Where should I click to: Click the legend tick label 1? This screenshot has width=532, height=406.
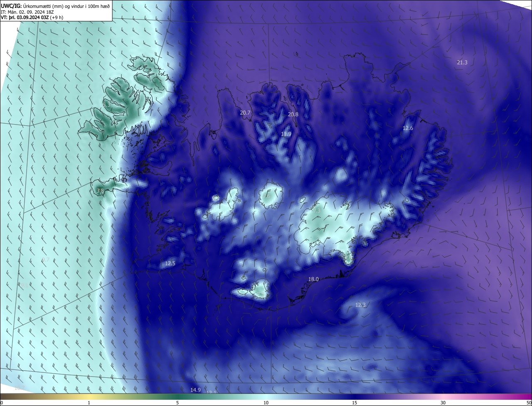click(x=89, y=403)
